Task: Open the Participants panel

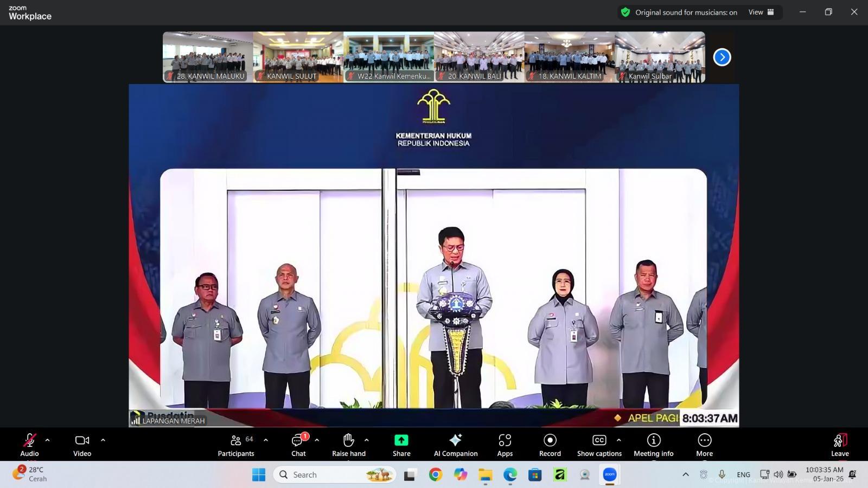Action: coord(236,445)
